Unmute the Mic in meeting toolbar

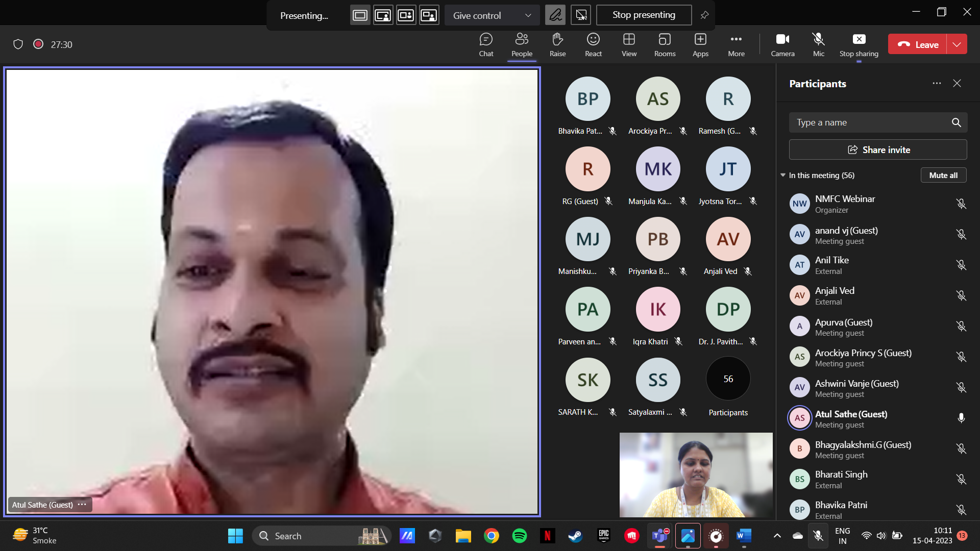click(818, 44)
